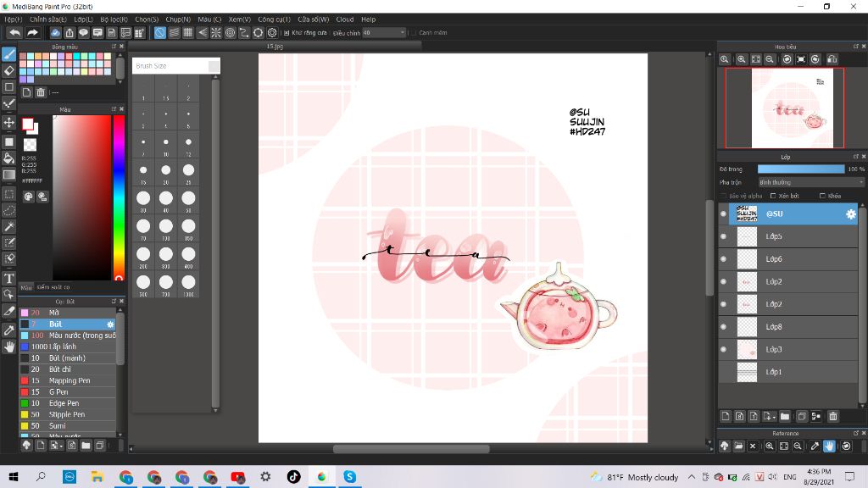Open the Pha trộn blend mode dropdown
The height and width of the screenshot is (488, 868).
click(x=811, y=182)
